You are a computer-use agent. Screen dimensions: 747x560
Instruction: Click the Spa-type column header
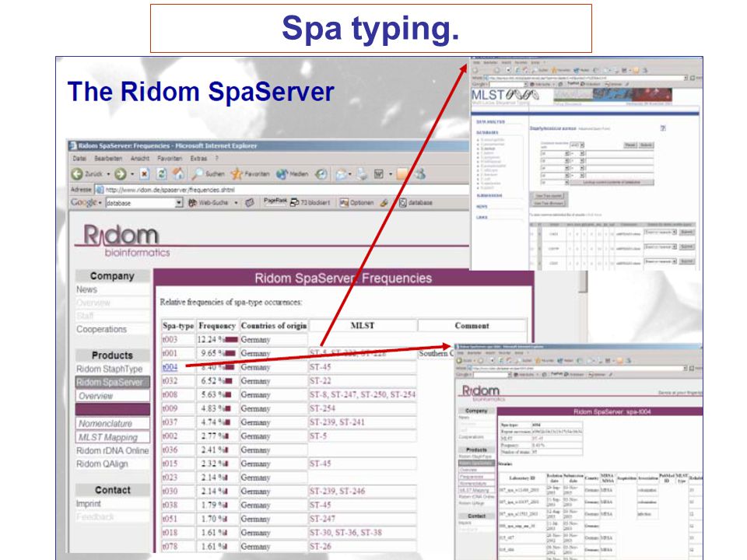pyautogui.click(x=178, y=326)
